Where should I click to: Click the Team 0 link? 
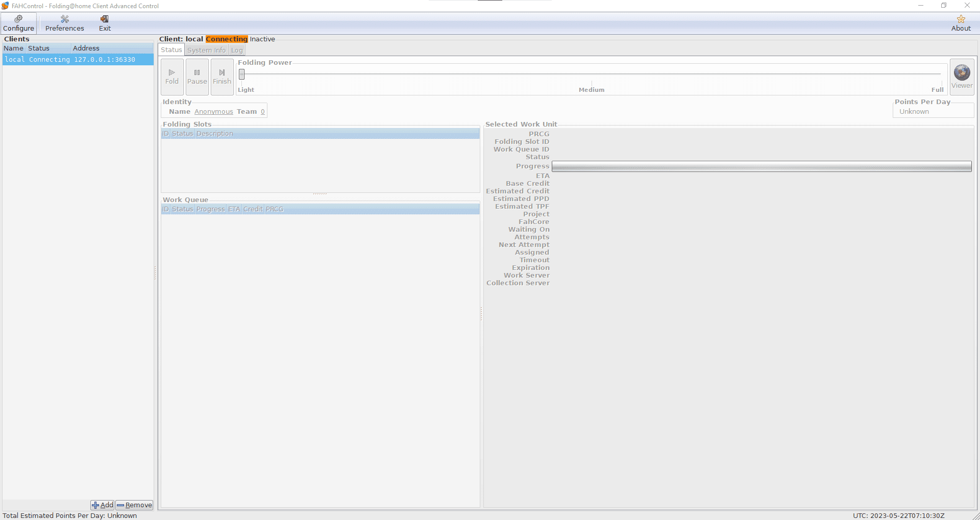(263, 112)
